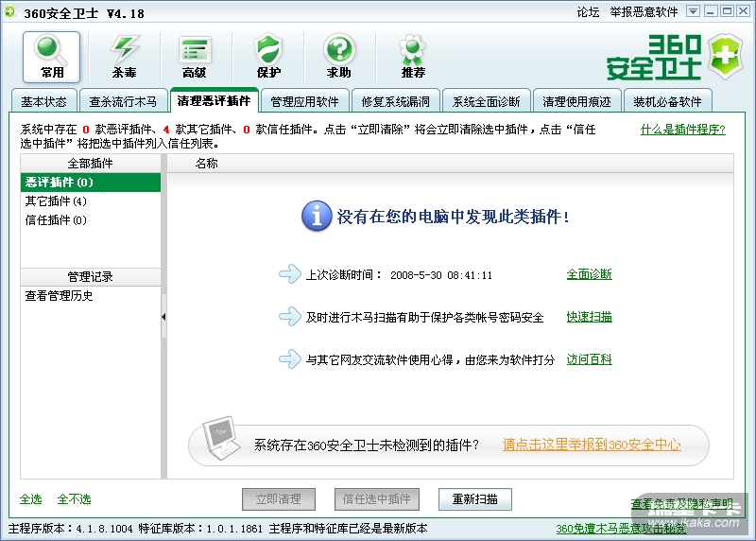Open the 系统全面诊断 tab
The image size is (756, 541).
coord(486,101)
